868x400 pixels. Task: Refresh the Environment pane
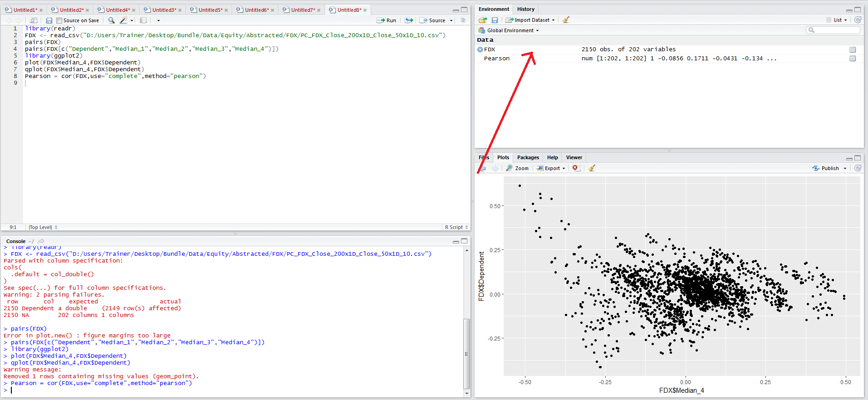pos(858,20)
